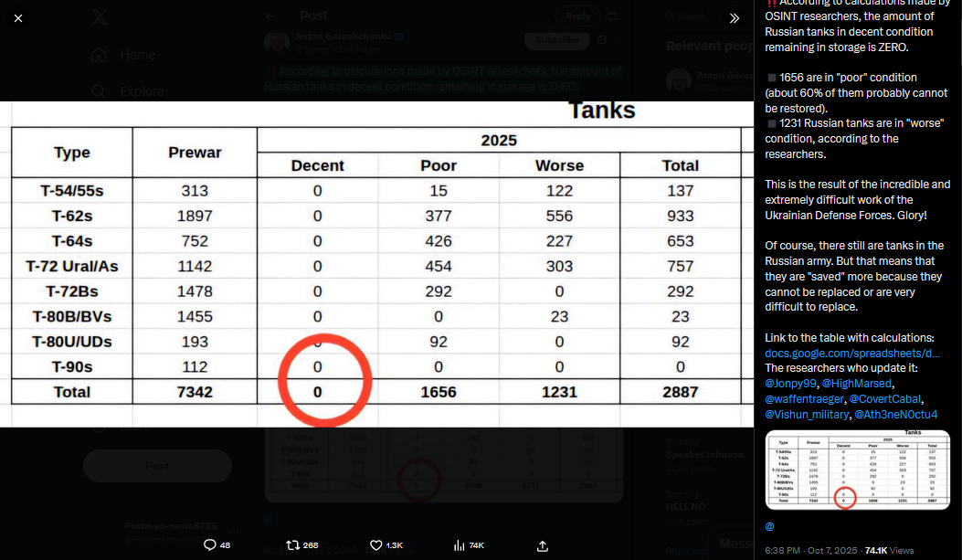Click the 'T-80U/UDs' row label

[72, 342]
